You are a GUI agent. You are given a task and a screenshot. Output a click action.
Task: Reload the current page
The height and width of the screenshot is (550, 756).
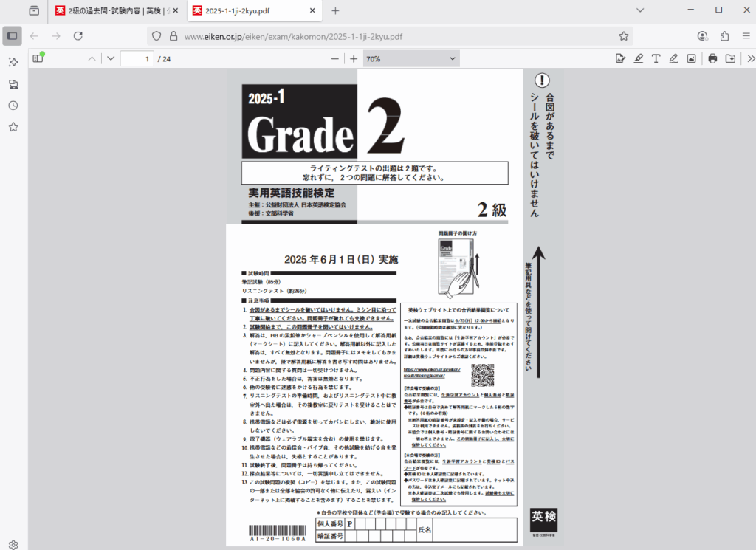click(78, 36)
